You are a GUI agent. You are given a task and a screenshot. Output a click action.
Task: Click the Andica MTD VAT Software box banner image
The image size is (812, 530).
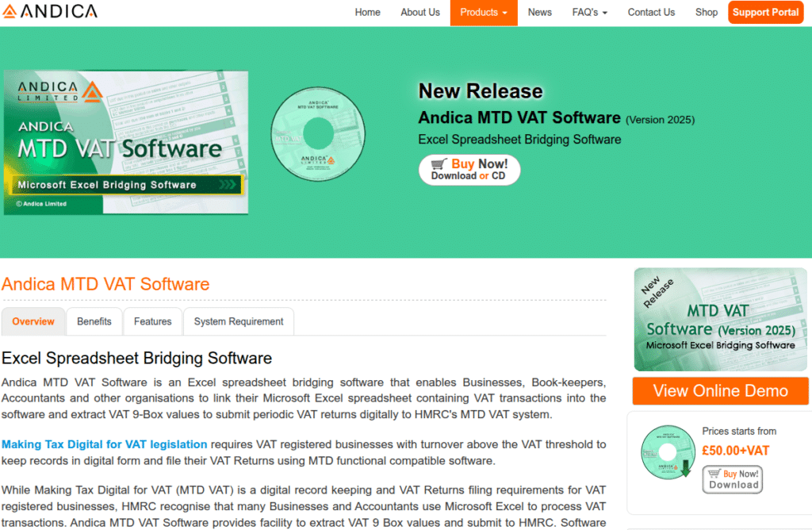126,143
